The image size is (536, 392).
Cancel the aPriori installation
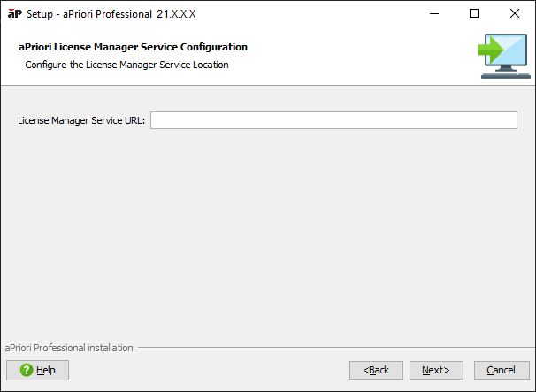pos(502,370)
